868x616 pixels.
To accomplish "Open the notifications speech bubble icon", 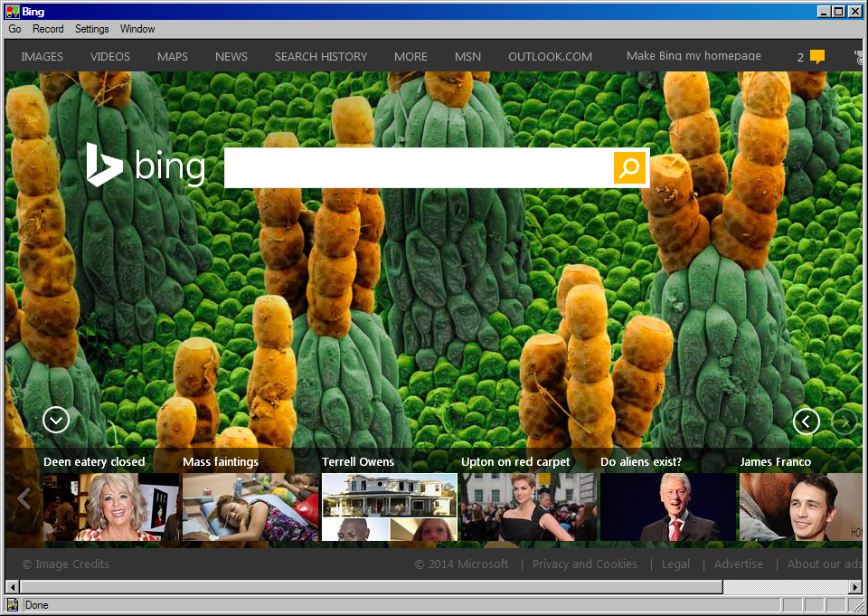I will 817,57.
